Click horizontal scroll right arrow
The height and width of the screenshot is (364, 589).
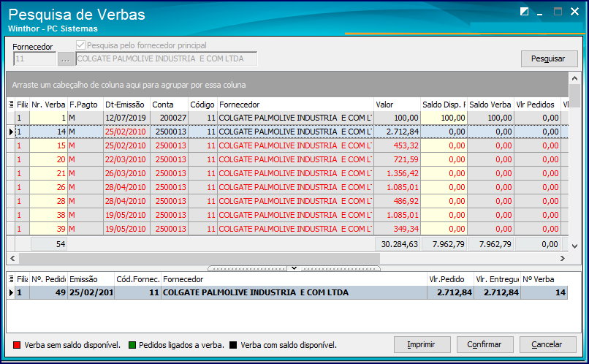[x=563, y=259]
